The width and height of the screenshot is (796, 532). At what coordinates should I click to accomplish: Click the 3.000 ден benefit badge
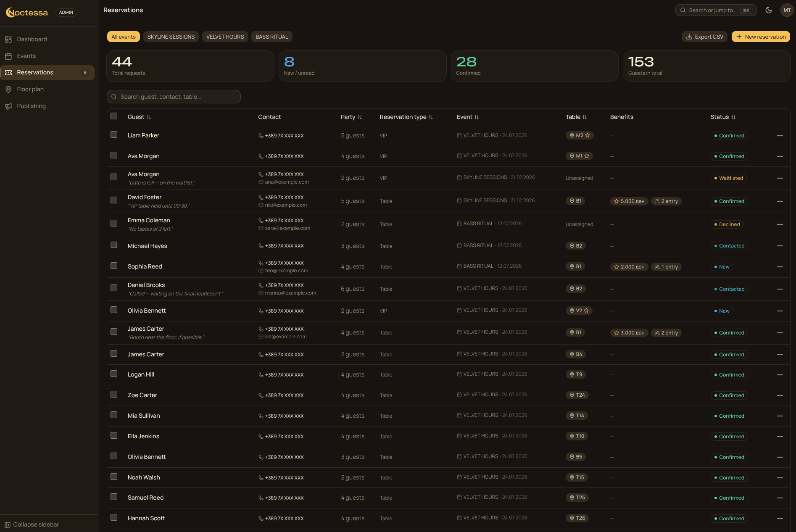pos(629,333)
